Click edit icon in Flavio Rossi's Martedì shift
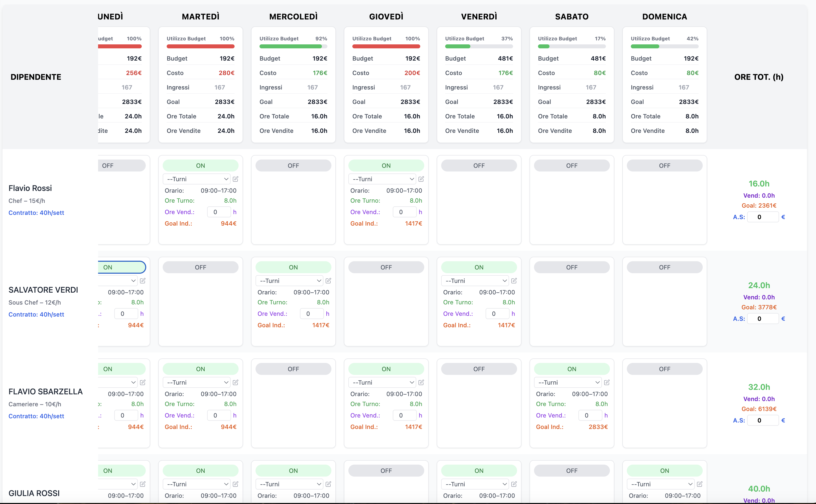816x504 pixels. pos(236,179)
